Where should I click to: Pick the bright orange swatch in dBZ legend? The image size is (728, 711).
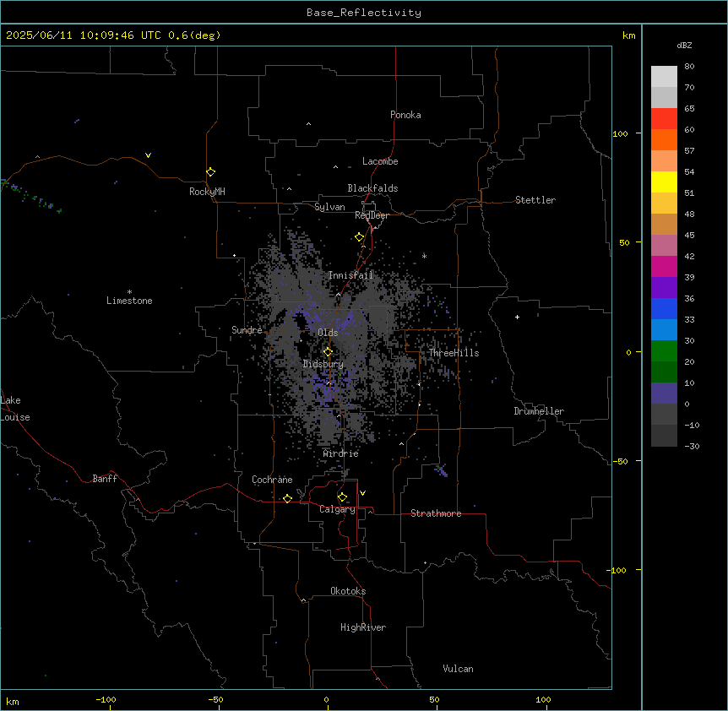click(664, 139)
